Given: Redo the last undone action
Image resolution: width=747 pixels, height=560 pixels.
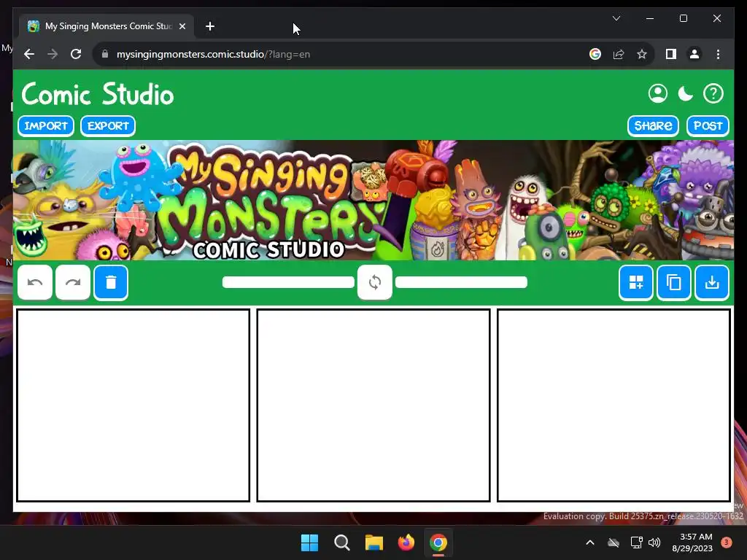Looking at the screenshot, I should coord(73,282).
